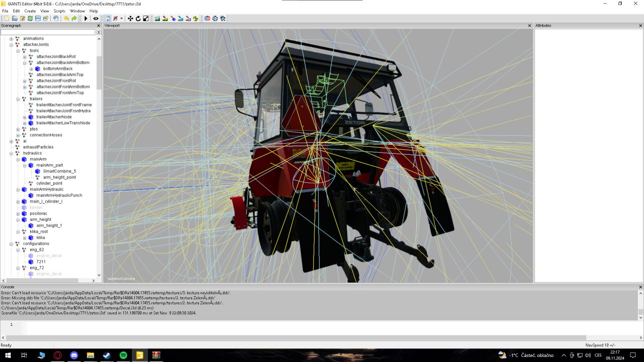The height and width of the screenshot is (362, 644).
Task: Focus the Scenegraph search field
Action: [48, 32]
